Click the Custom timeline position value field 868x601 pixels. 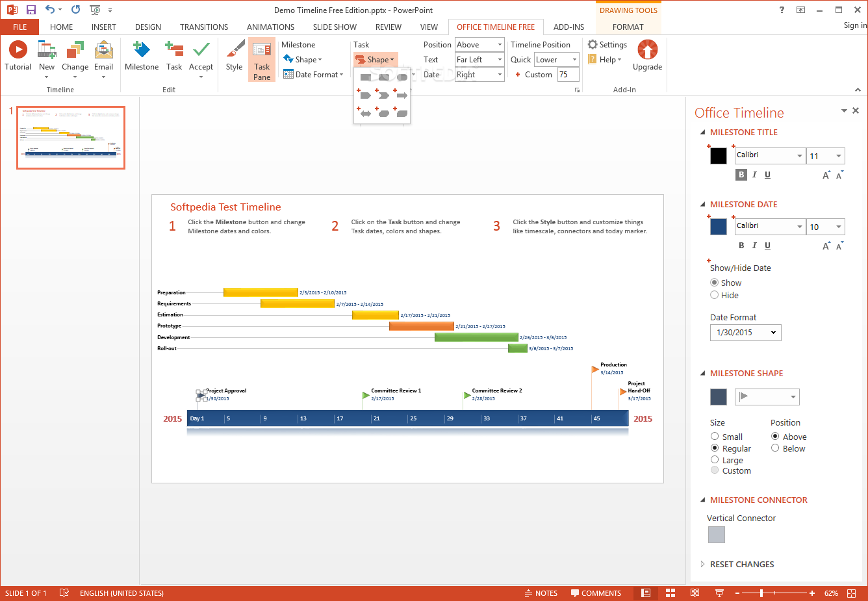coord(568,74)
